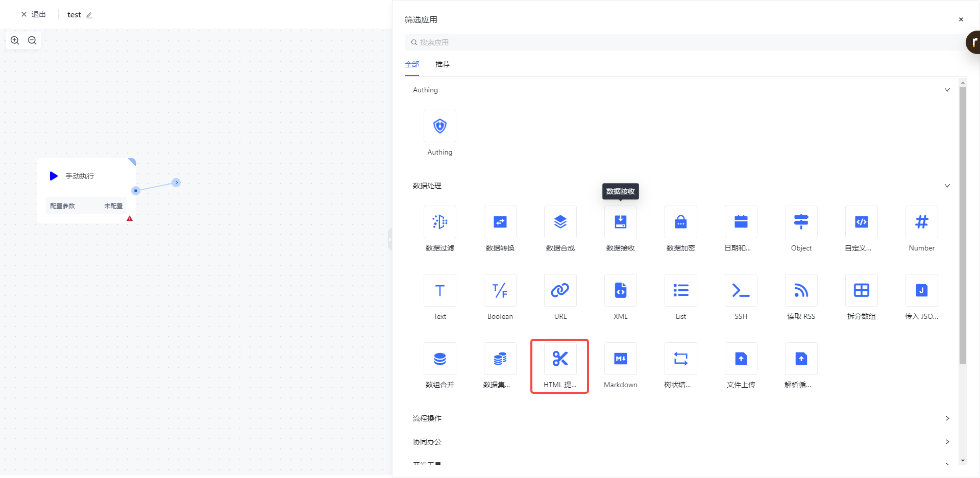
Task: Switch to the 全部 tab
Action: [x=412, y=64]
